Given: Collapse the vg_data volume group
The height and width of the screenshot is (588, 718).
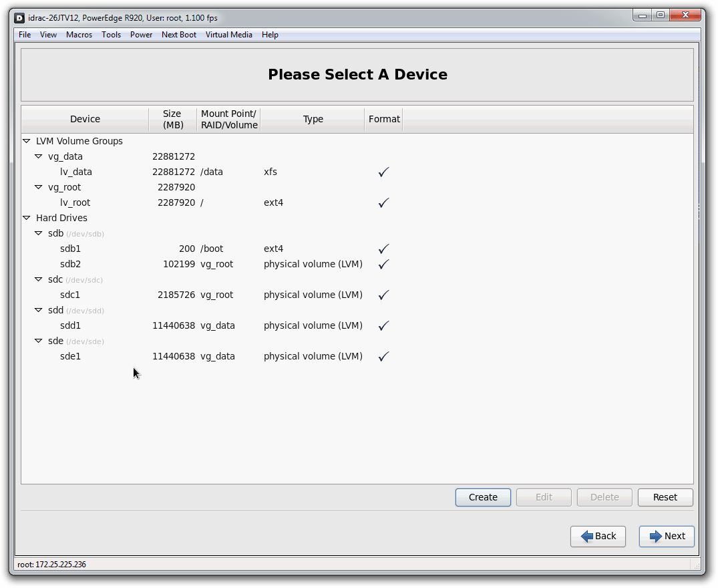Looking at the screenshot, I should (39, 157).
